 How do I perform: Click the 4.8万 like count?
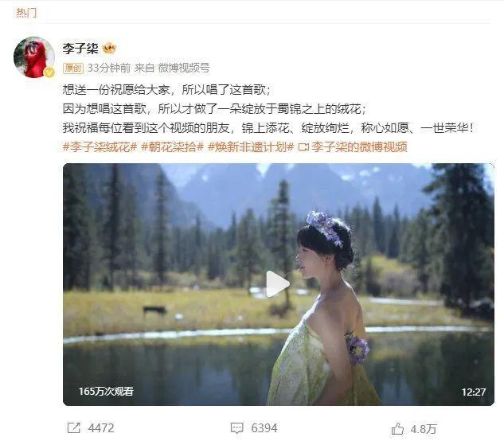click(x=424, y=429)
